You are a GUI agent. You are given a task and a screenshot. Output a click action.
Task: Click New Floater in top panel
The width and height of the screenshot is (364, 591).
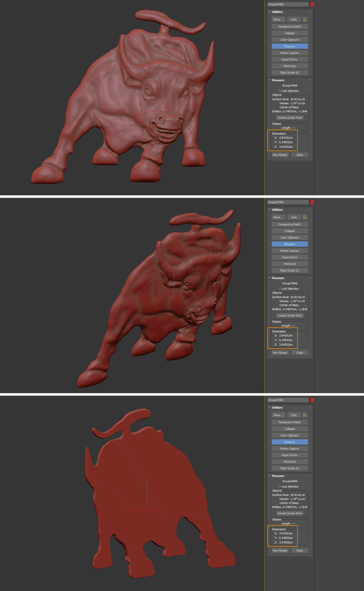point(280,155)
